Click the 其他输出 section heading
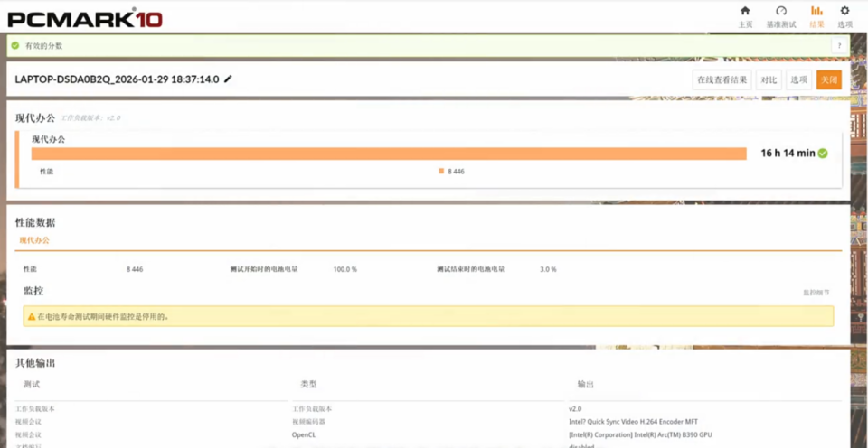Screen dimensions: 868x448 point(35,363)
